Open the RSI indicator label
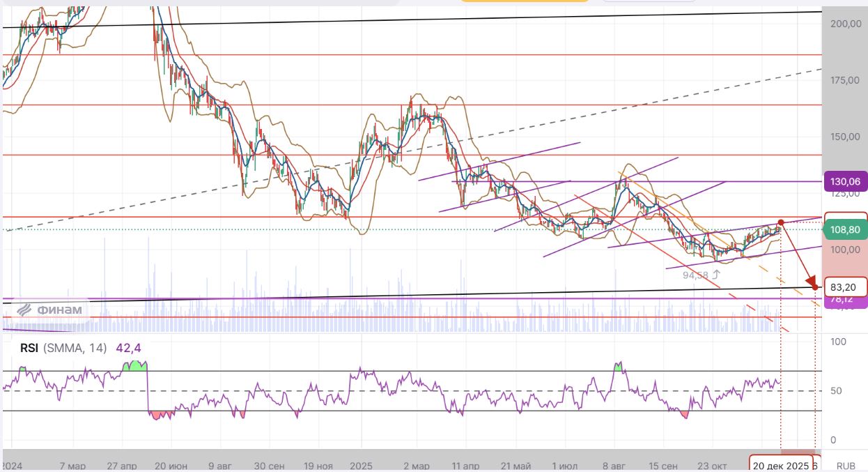Screen dimensions: 868x472 (x=30, y=348)
